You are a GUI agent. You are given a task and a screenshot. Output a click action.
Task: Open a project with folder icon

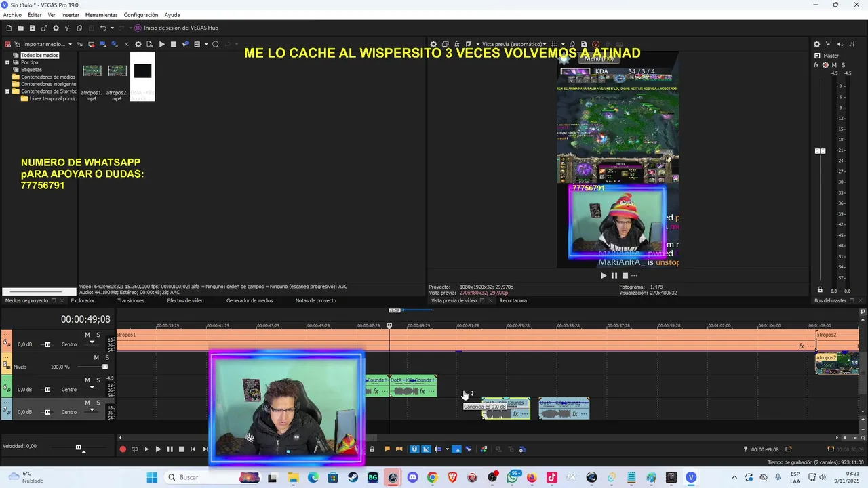point(20,28)
